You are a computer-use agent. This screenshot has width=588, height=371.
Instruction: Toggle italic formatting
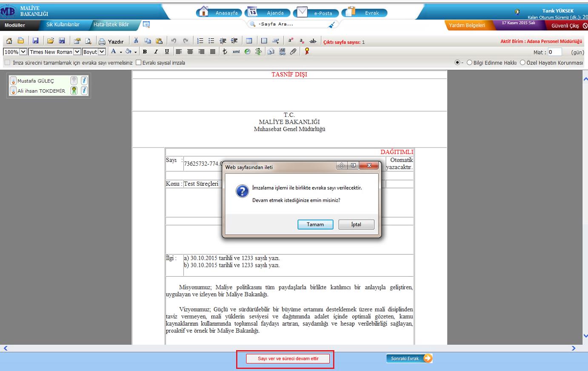(156, 51)
